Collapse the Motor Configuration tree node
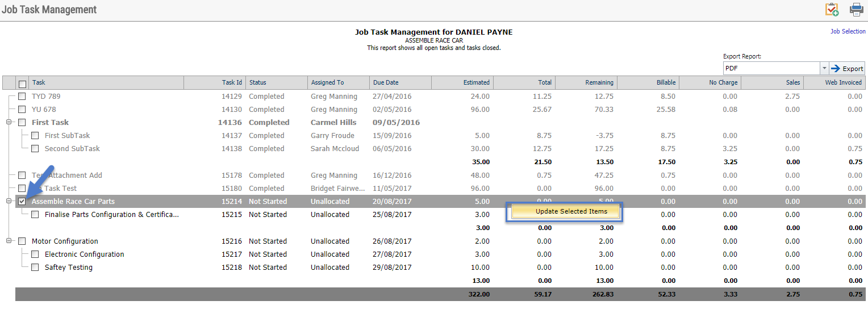Image resolution: width=868 pixels, height=334 pixels. point(9,241)
